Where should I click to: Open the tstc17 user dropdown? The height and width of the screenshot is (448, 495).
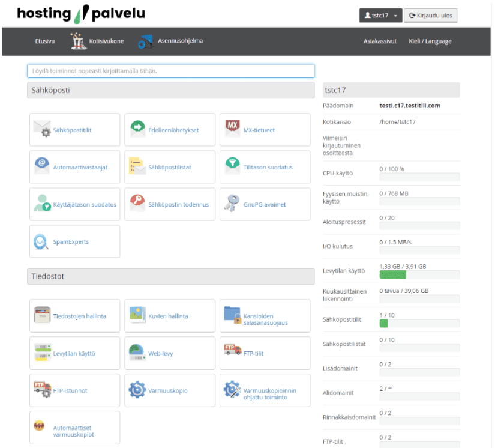click(x=381, y=16)
